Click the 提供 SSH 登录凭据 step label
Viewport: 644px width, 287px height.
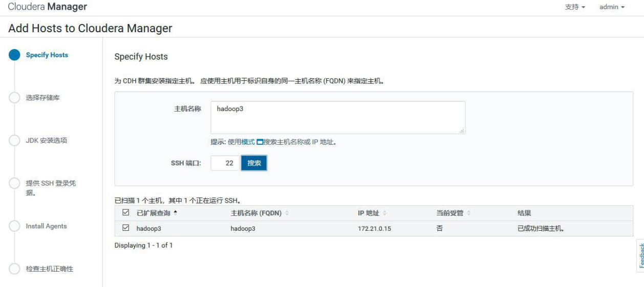pos(51,188)
